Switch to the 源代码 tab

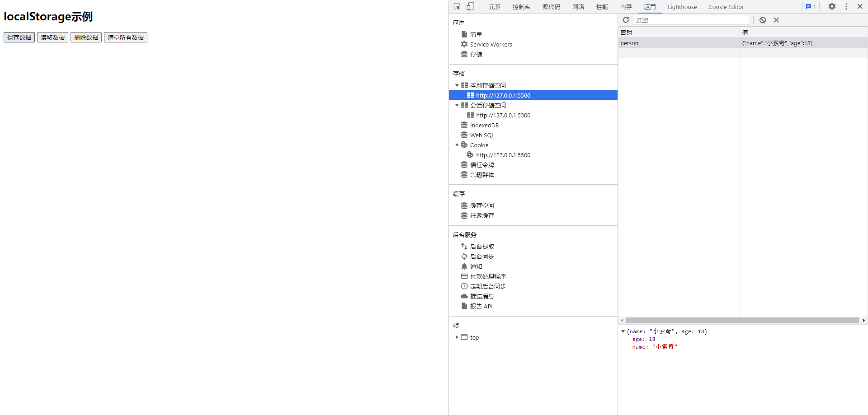[x=551, y=7]
